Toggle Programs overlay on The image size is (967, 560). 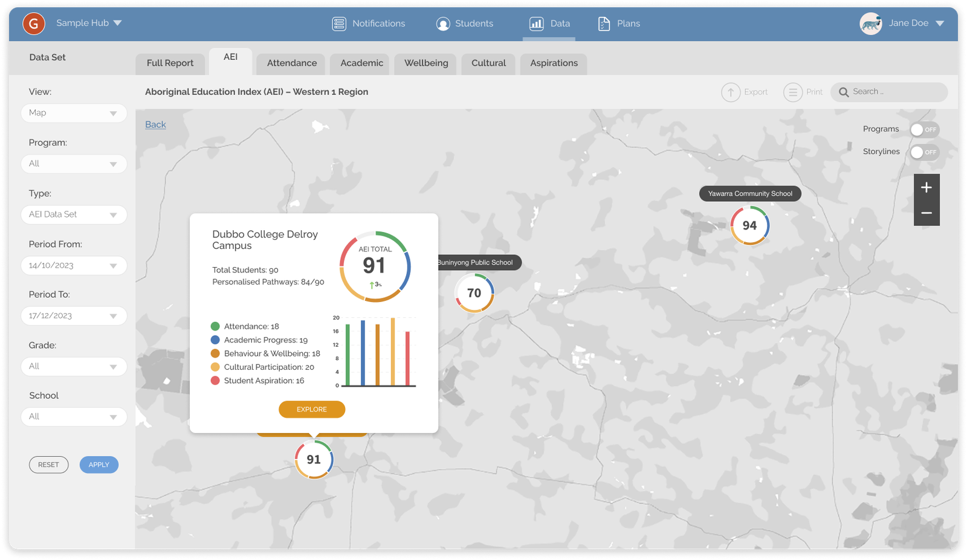[x=924, y=129]
